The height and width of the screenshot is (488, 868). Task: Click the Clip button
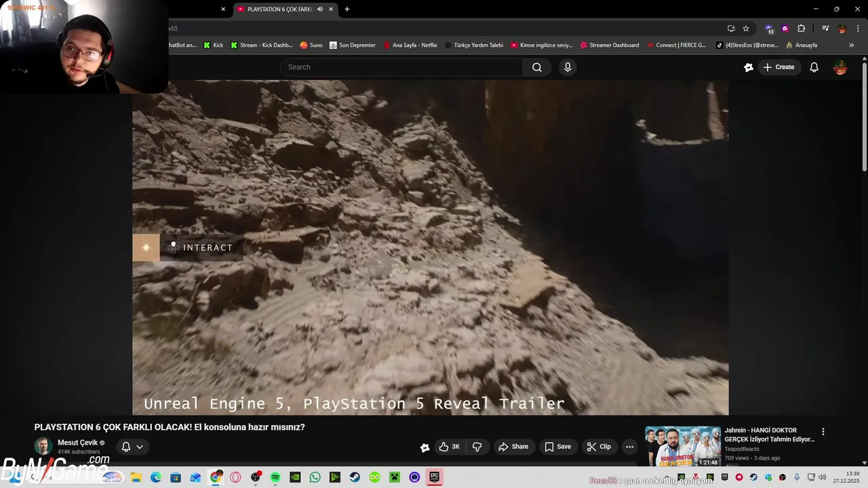pyautogui.click(x=599, y=447)
